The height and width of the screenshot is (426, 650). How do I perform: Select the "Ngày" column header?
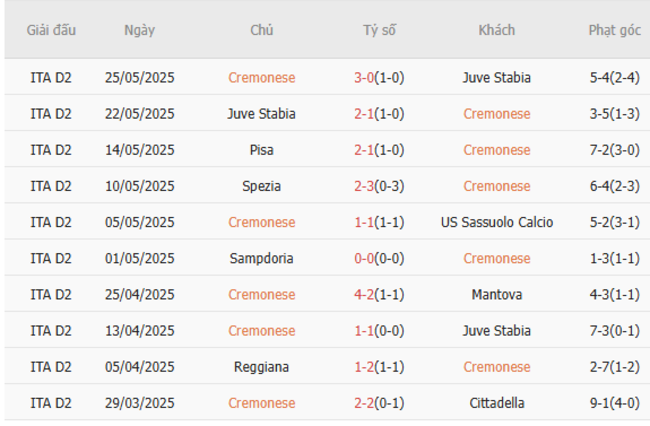[x=139, y=30]
